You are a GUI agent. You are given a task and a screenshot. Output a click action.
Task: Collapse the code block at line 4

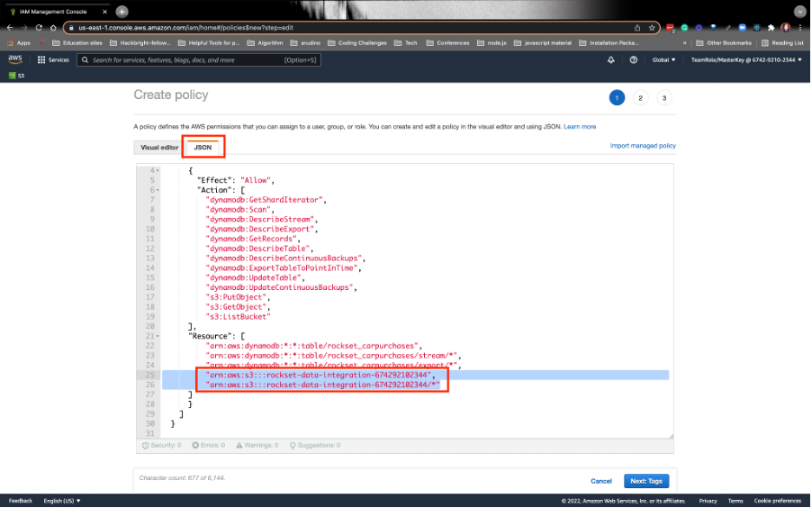click(158, 170)
